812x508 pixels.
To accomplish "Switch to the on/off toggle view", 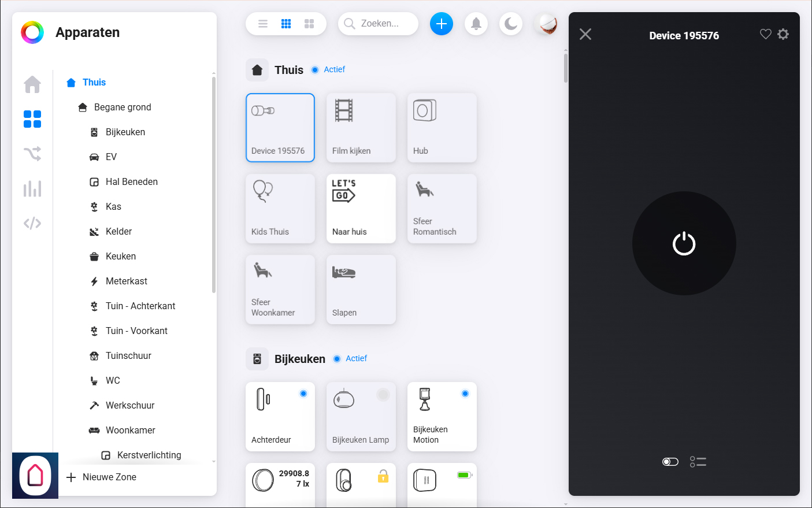I will (x=670, y=462).
